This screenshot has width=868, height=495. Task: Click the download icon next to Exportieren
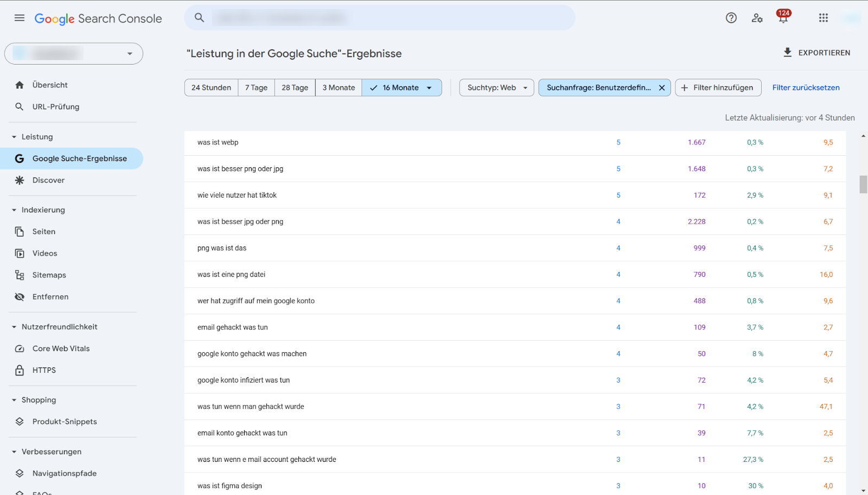point(788,52)
